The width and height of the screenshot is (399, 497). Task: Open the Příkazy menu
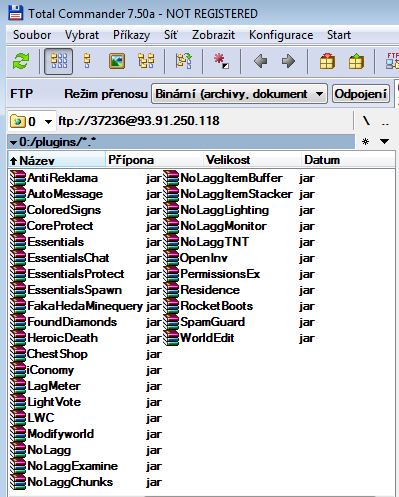click(x=131, y=35)
